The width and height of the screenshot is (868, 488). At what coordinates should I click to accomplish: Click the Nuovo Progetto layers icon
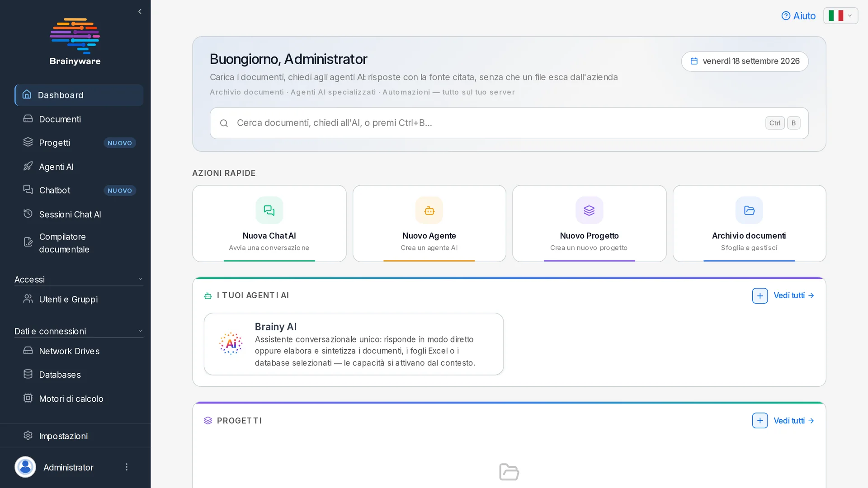(x=589, y=210)
